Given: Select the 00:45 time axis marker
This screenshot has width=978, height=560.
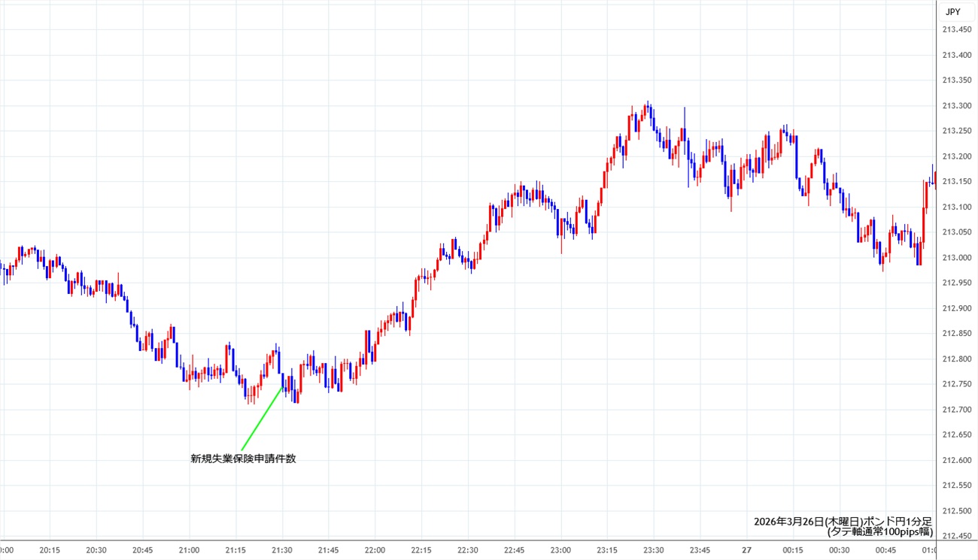Looking at the screenshot, I should pos(885,550).
